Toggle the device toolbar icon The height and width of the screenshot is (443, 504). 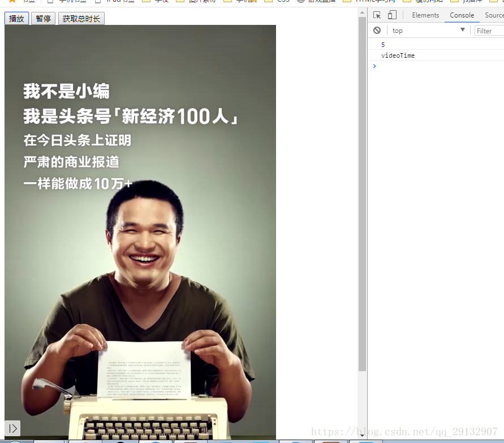click(392, 15)
